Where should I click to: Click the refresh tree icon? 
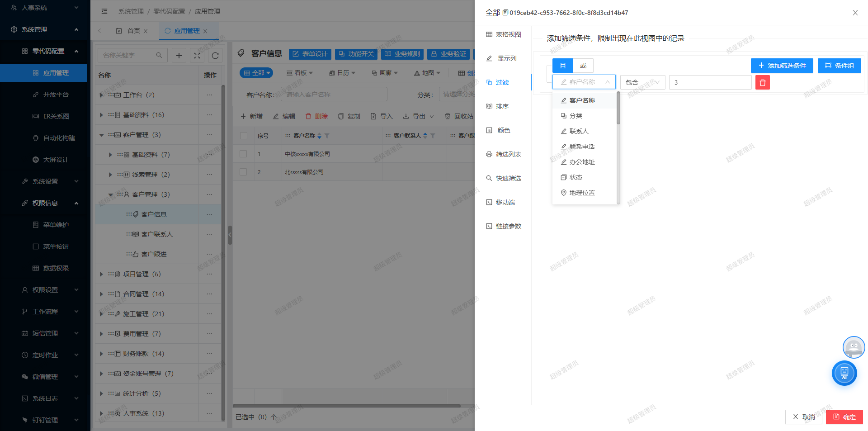[x=215, y=55]
